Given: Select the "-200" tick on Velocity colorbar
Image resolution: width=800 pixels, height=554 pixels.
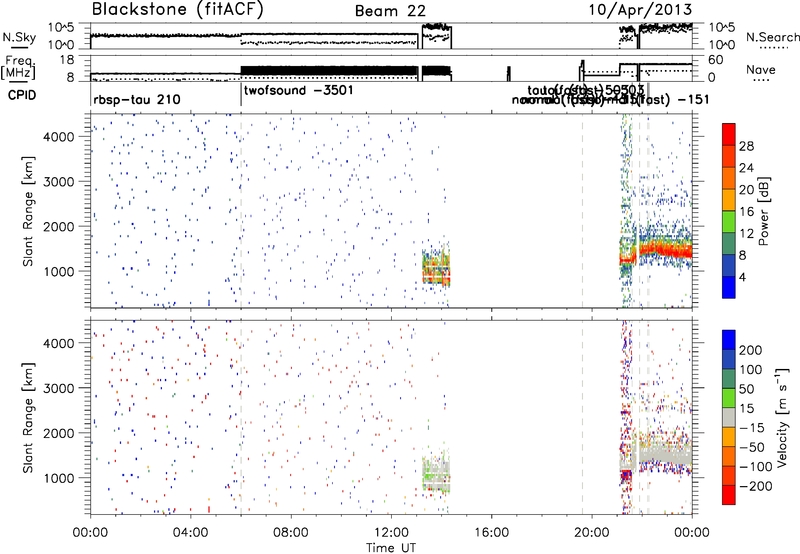Looking at the screenshot, I should (x=755, y=486).
